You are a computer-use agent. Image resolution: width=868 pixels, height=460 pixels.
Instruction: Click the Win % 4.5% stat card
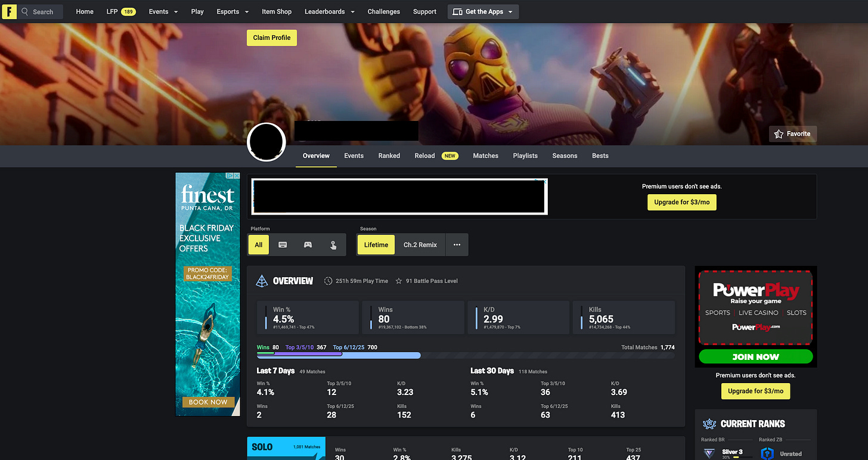tap(308, 317)
